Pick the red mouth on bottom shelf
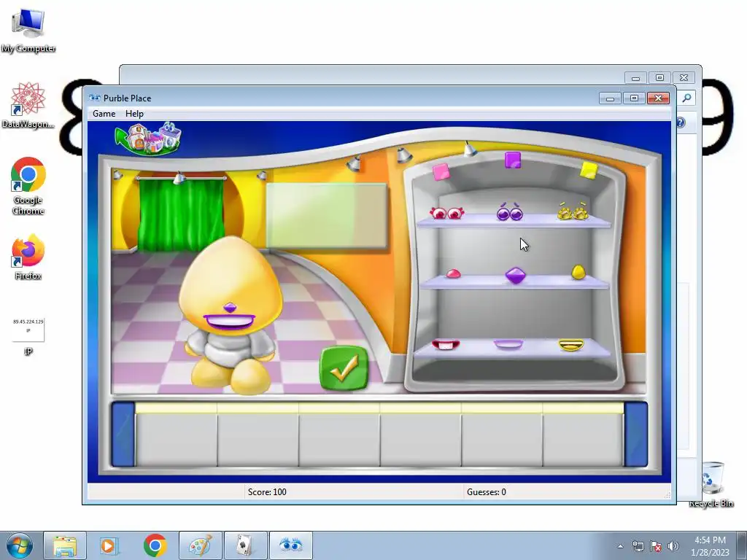The width and height of the screenshot is (747, 560). [x=446, y=344]
